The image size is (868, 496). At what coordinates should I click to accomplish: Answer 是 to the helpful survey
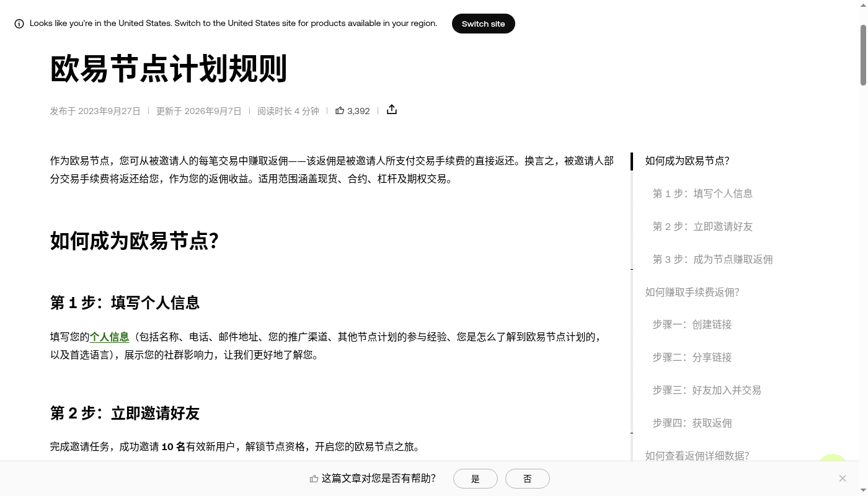click(476, 479)
